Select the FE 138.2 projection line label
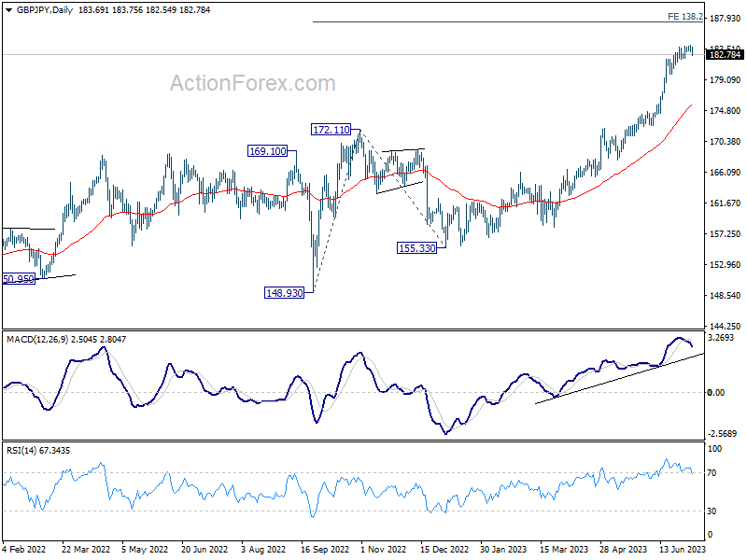The height and width of the screenshot is (560, 747). [685, 17]
